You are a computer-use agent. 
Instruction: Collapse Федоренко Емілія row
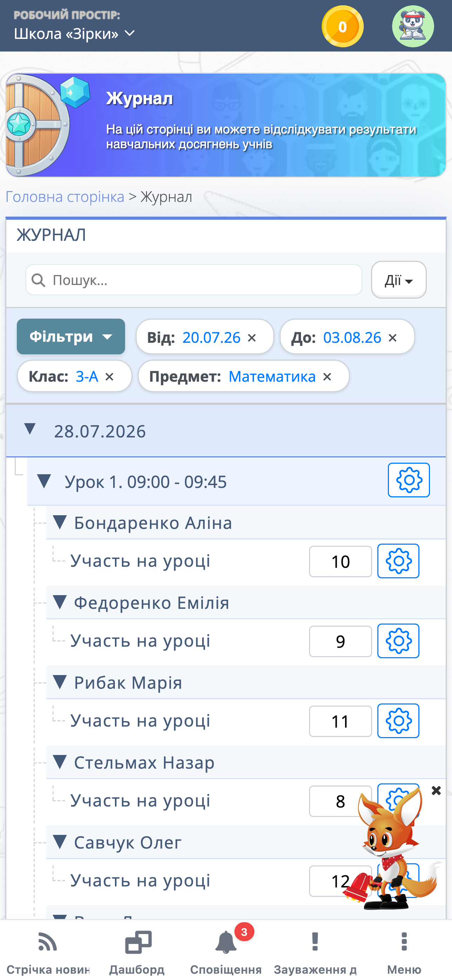pos(60,602)
